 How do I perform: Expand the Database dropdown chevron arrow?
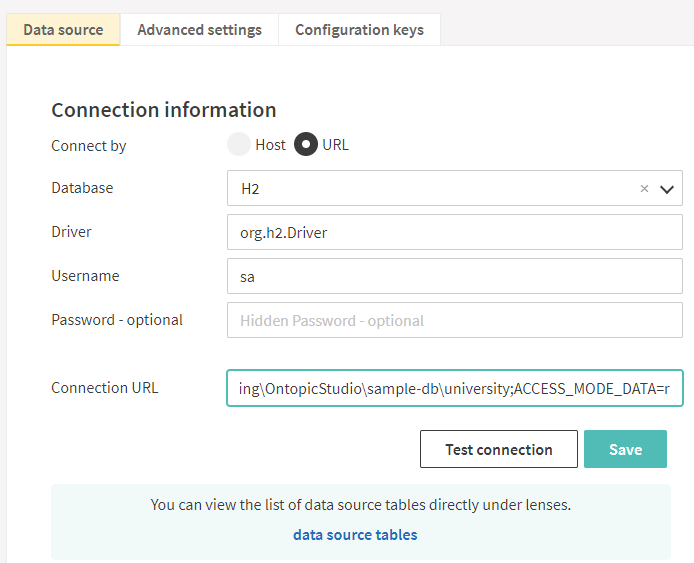click(668, 188)
